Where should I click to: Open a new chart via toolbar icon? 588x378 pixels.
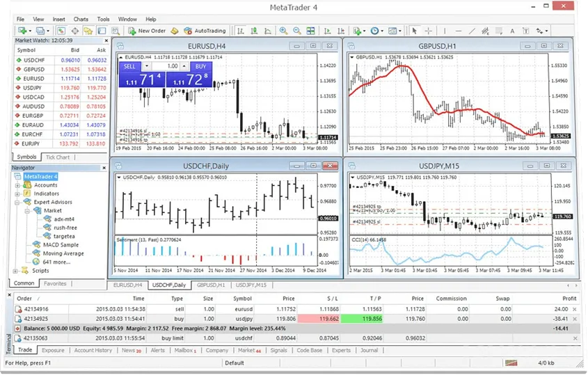pyautogui.click(x=22, y=31)
